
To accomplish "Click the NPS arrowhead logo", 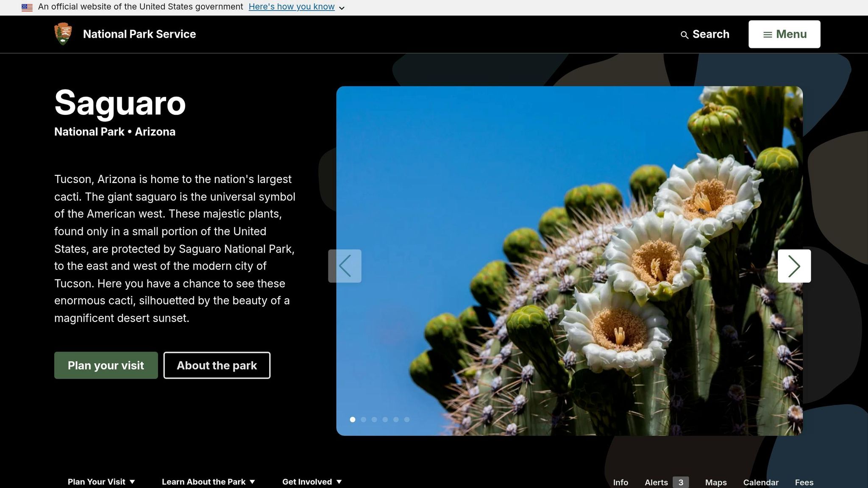I will click(x=63, y=34).
